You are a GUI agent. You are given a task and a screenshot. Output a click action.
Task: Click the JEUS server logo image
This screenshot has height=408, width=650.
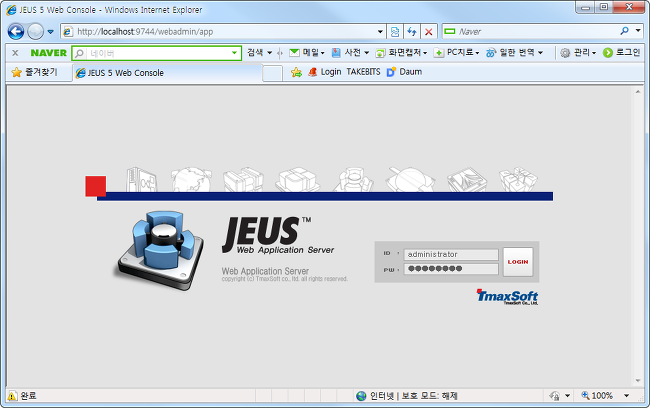coord(160,250)
